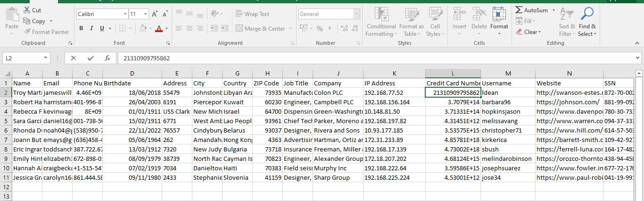Select column L header
The height and width of the screenshot is (201, 644).
453,73
